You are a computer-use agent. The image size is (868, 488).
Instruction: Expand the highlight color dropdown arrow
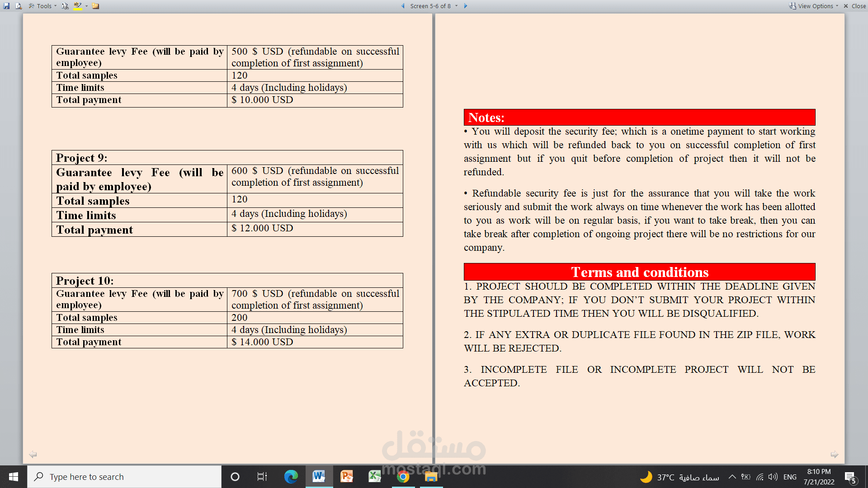[86, 6]
